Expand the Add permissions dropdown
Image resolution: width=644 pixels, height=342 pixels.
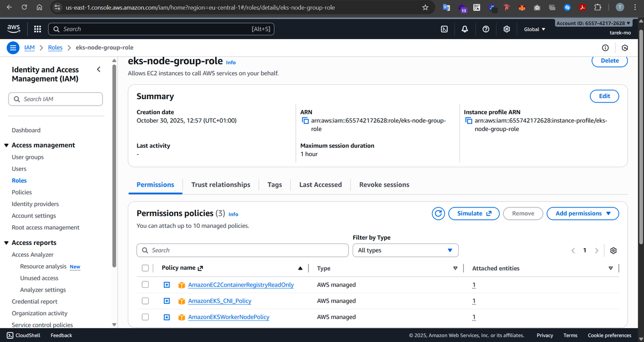click(582, 213)
